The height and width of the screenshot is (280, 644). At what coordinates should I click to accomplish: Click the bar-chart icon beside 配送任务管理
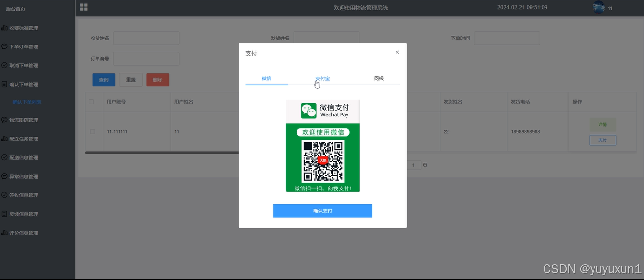click(x=4, y=139)
